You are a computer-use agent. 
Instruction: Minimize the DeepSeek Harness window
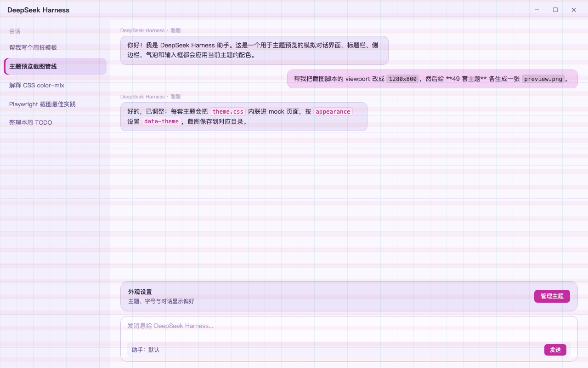coord(537,10)
